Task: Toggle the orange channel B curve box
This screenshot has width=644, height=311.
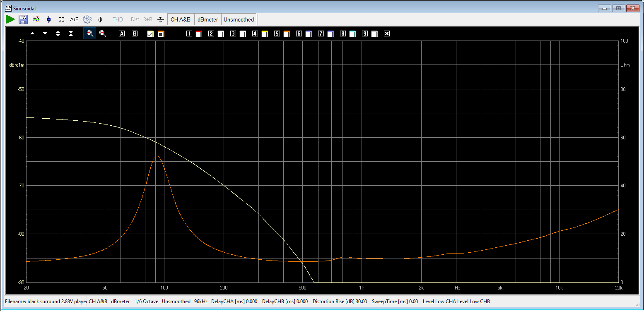Action: coord(161,34)
